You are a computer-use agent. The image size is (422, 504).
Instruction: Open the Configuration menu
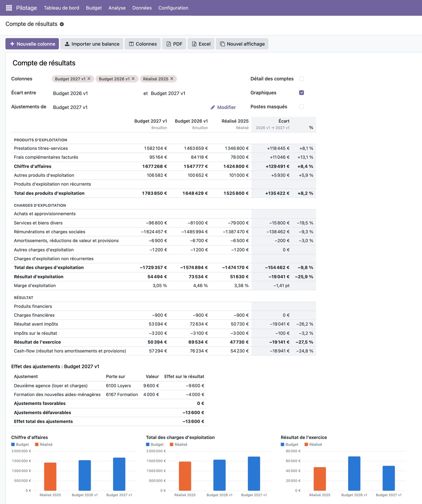[x=173, y=8]
